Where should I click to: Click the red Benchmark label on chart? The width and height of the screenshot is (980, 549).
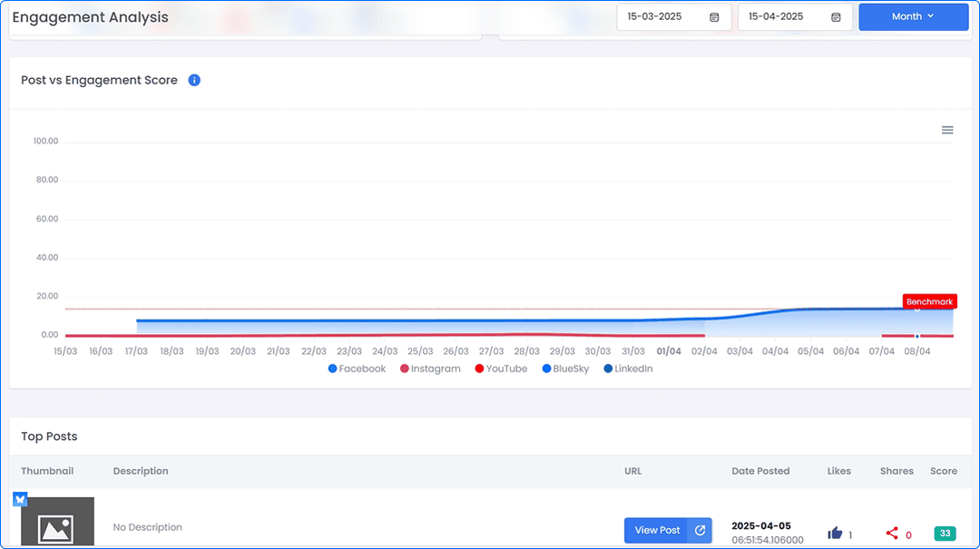929,302
